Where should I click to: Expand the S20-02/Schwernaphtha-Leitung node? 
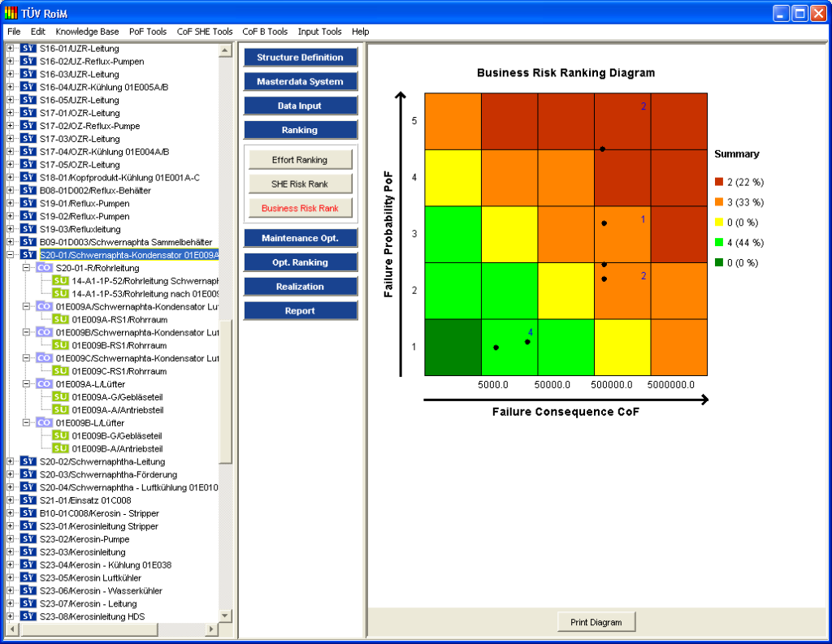[10, 461]
